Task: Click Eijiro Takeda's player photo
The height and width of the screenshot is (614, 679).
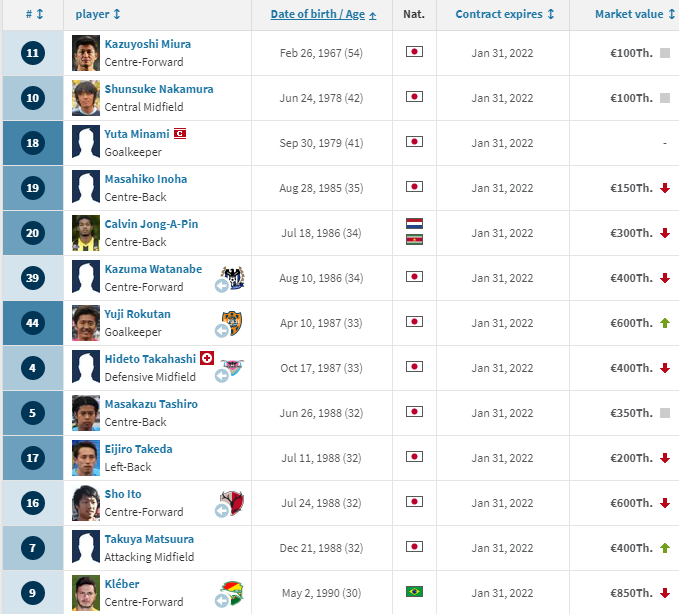Action: click(86, 458)
